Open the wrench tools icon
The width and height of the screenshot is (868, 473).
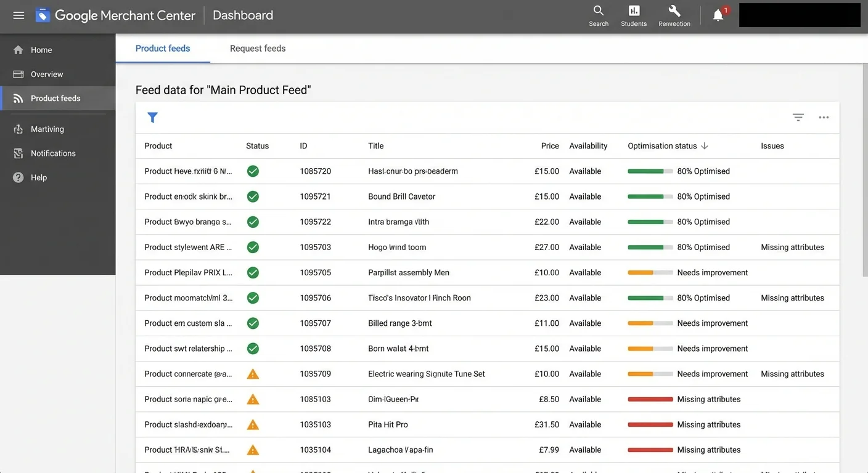(674, 16)
